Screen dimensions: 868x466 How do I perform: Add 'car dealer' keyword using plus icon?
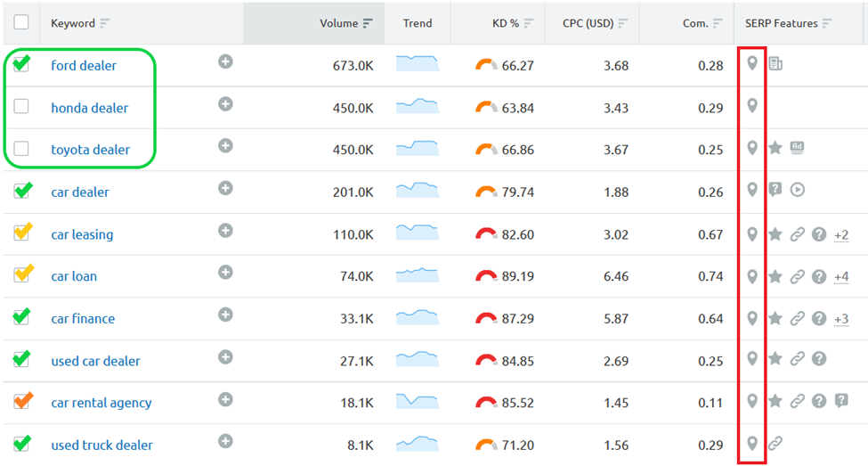(x=224, y=188)
